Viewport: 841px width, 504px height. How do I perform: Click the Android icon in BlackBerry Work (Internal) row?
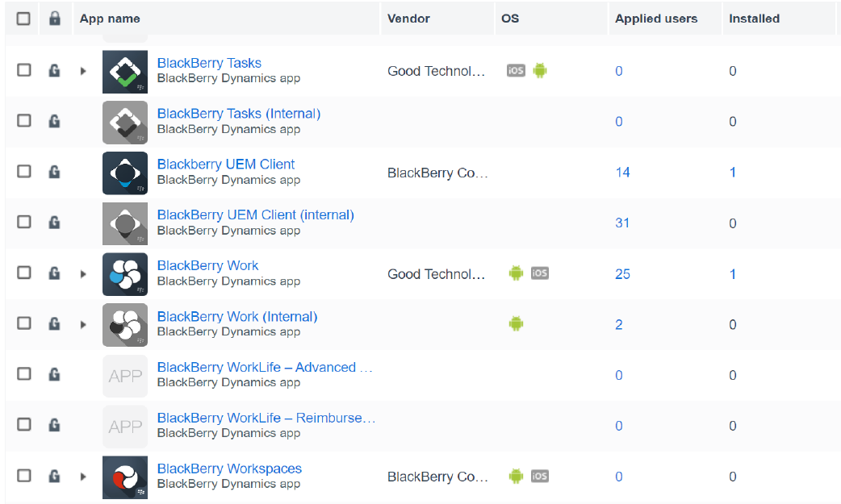(x=516, y=324)
